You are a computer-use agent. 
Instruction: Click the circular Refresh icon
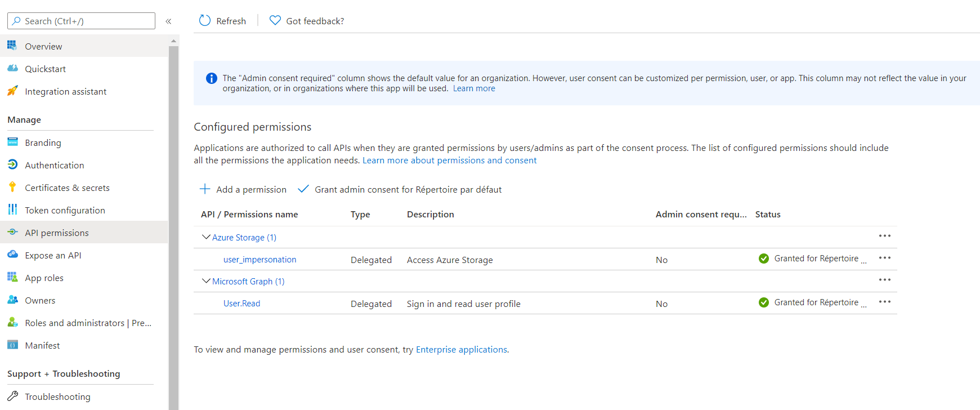[205, 20]
